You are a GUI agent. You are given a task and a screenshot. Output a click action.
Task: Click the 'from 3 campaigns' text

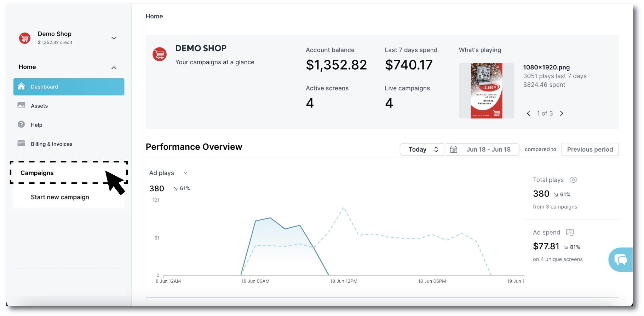click(x=555, y=207)
